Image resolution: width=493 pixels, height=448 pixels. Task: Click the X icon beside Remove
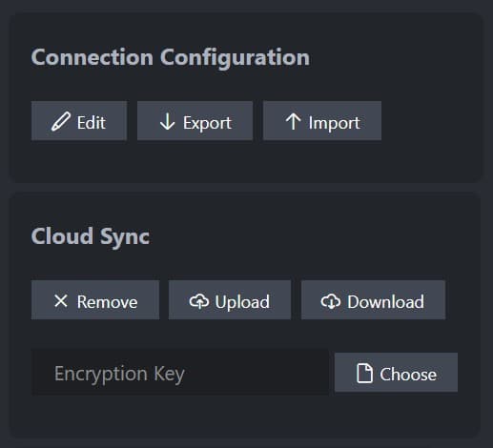(x=61, y=300)
